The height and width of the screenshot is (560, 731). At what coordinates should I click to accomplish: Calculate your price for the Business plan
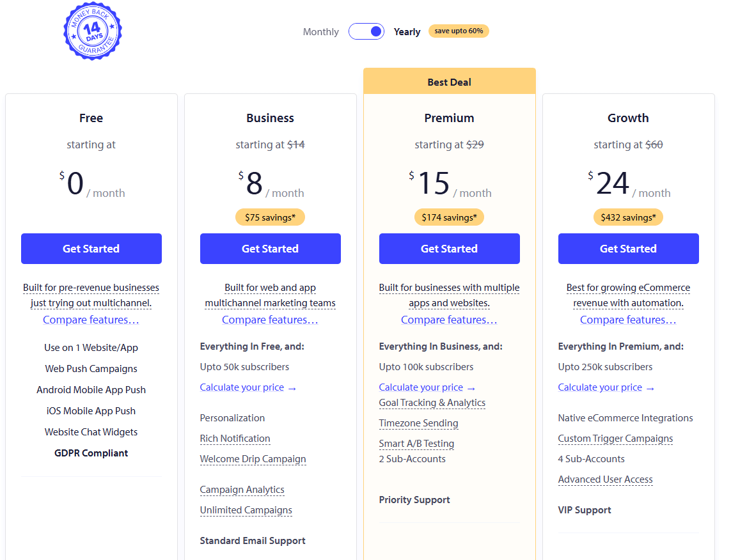pyautogui.click(x=248, y=387)
